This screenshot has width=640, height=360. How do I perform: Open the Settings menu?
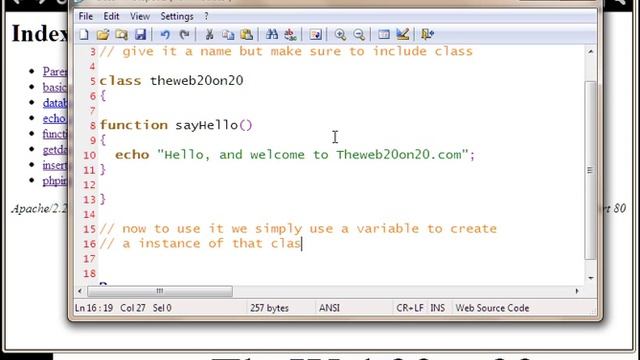coord(177,16)
